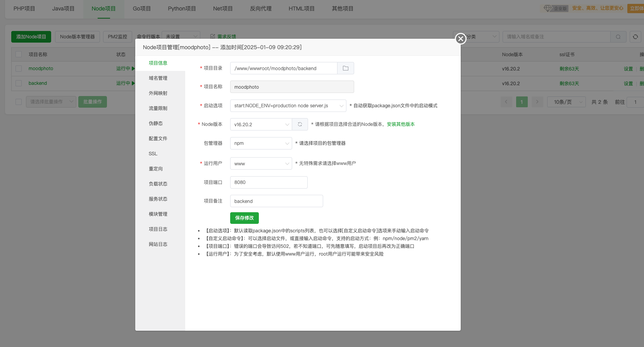Image resolution: width=644 pixels, height=347 pixels.
Task: Open 流量限制 in the dialog sidebar
Action: (x=160, y=108)
